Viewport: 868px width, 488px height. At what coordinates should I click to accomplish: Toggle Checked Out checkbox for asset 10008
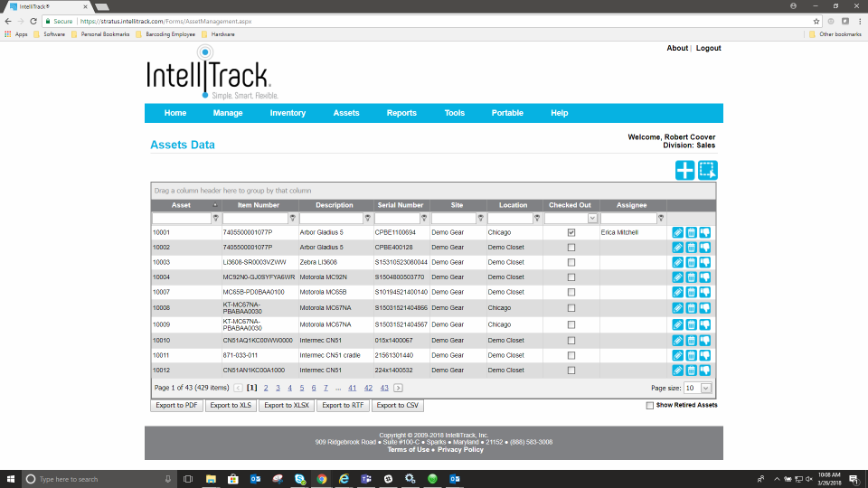point(571,307)
